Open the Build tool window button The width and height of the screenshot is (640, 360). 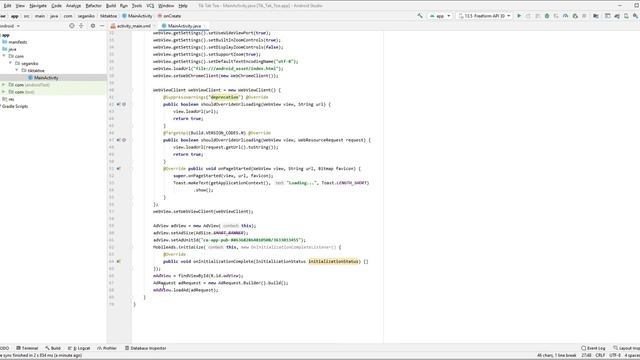pyautogui.click(x=53, y=348)
